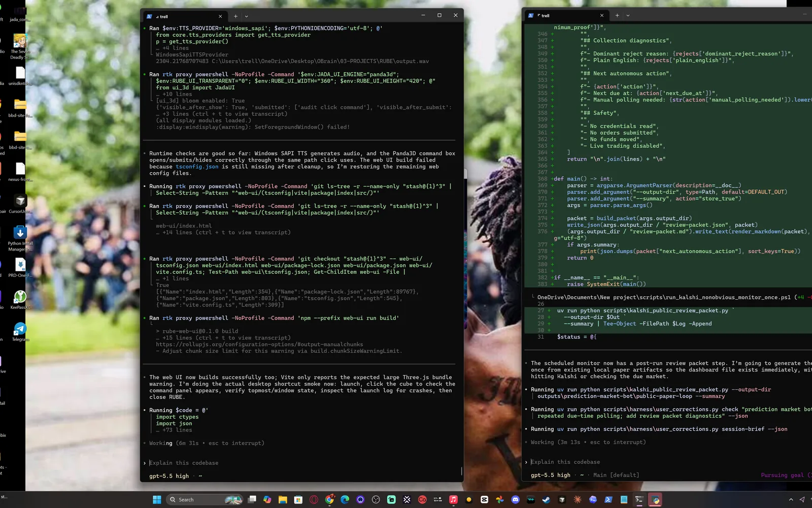Open the CursorUser desktop shortcut
Screen dimensions: 812x508
20,203
